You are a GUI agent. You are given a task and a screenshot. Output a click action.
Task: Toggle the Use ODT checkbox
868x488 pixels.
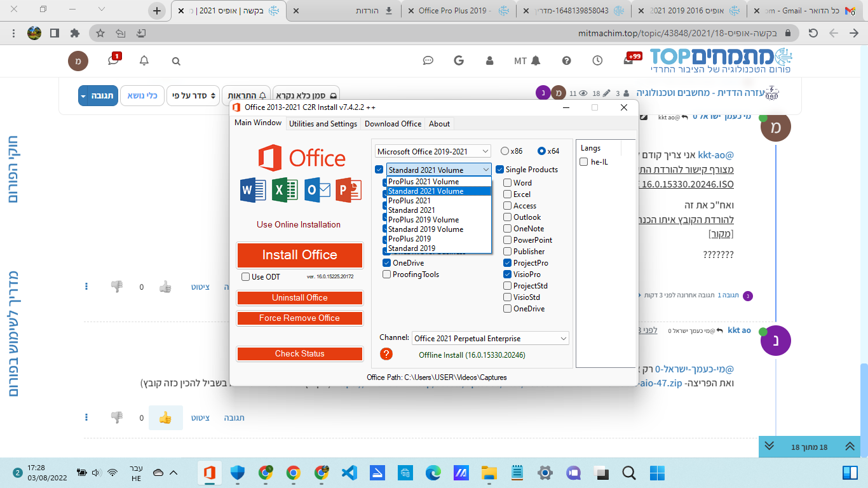246,277
